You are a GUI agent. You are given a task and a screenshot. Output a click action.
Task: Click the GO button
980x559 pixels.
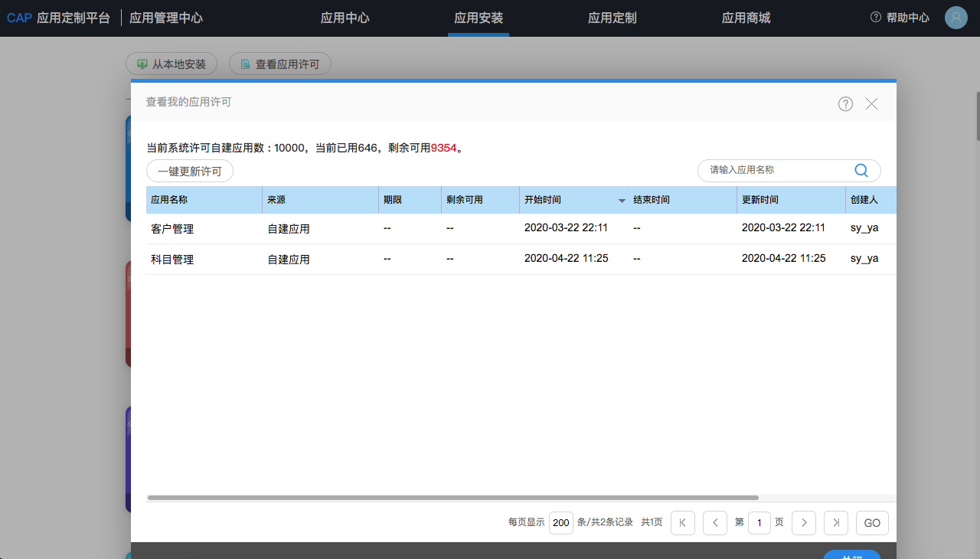pos(872,522)
